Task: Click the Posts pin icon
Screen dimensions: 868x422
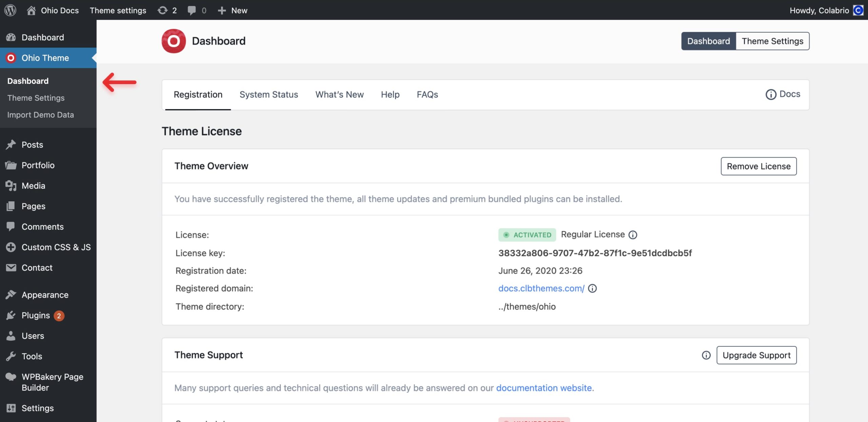Action: click(x=11, y=145)
